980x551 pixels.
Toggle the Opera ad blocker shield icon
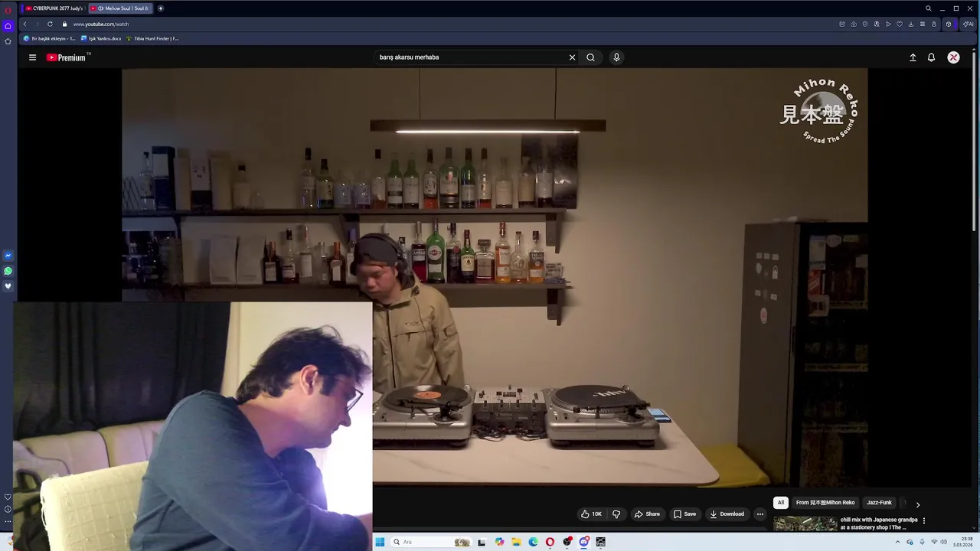click(864, 24)
